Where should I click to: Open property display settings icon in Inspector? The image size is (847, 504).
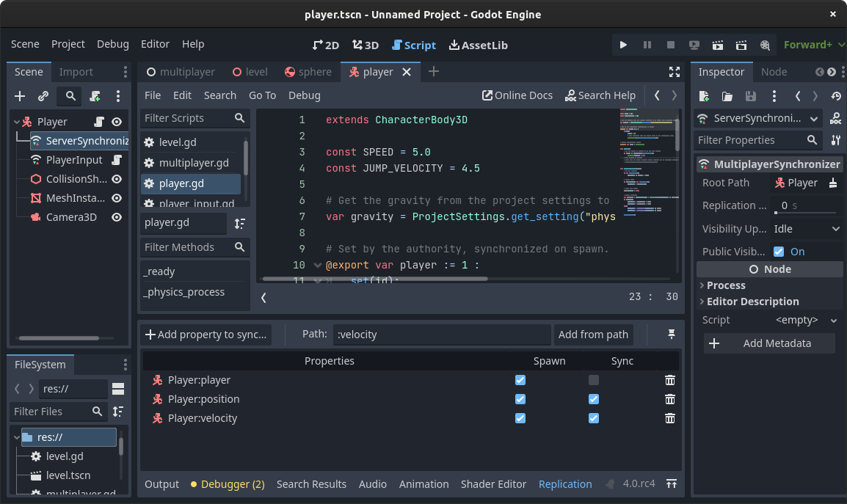pos(836,140)
